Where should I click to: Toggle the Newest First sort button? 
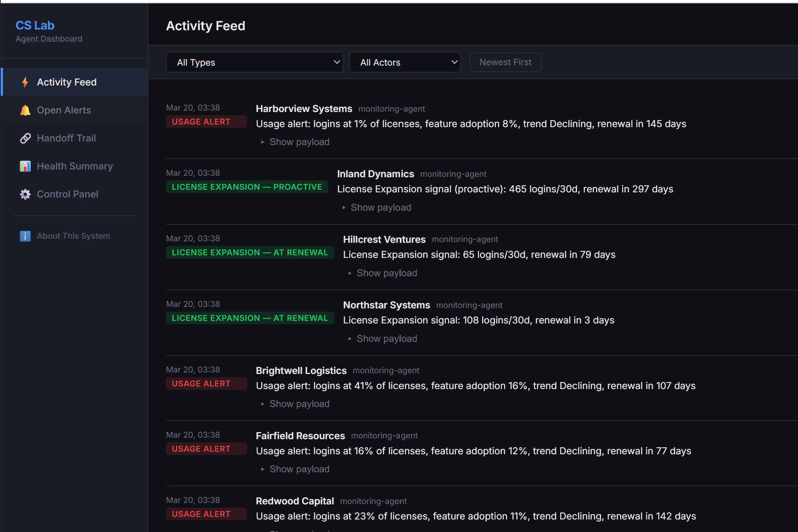coord(505,62)
